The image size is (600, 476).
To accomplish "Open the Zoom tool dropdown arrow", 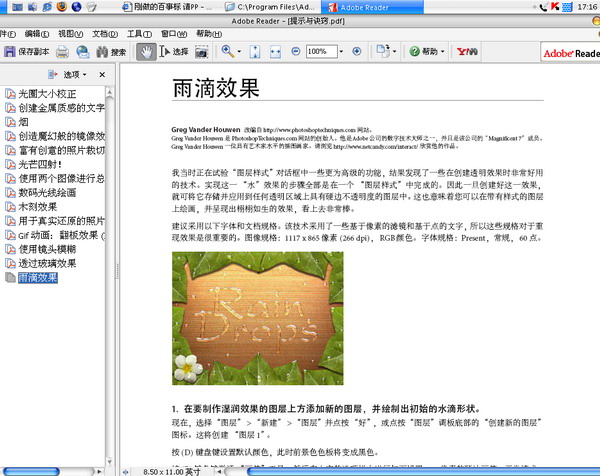I will point(239,52).
